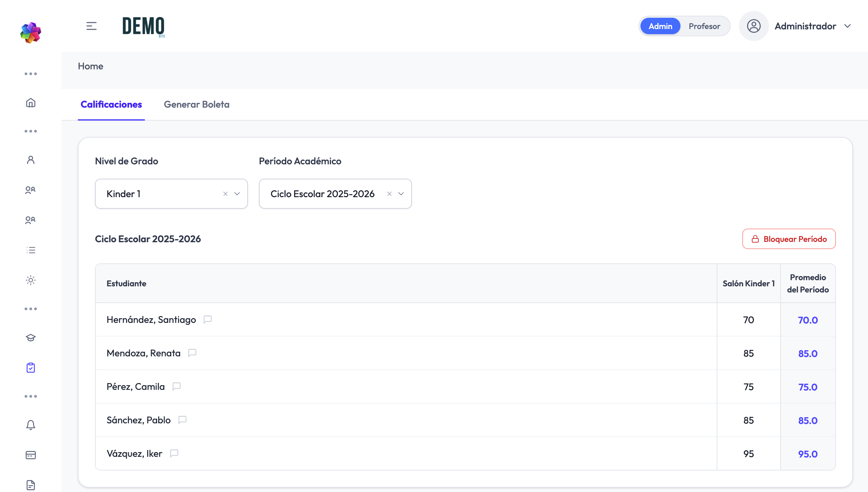Click the Home breadcrumb link

(91, 66)
